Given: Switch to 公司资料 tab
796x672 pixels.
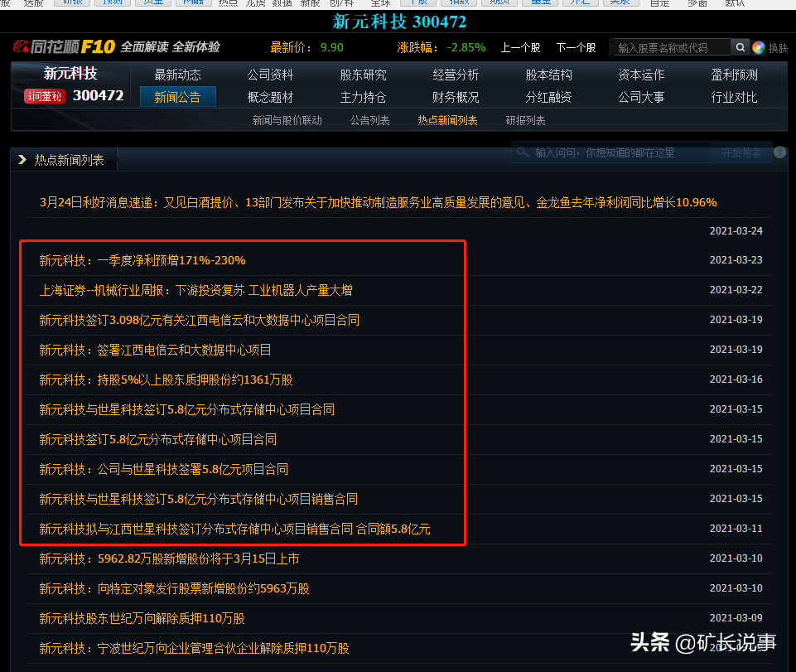Looking at the screenshot, I should pyautogui.click(x=270, y=75).
